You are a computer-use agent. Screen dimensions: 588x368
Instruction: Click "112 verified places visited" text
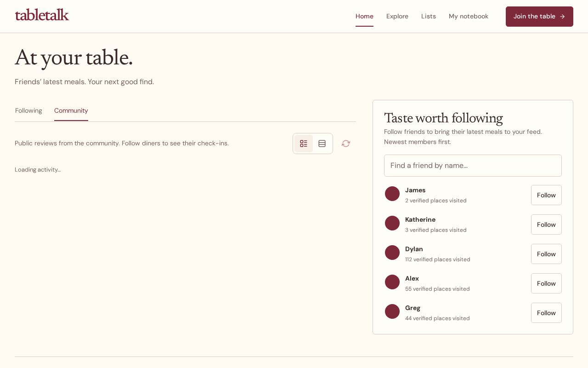tap(438, 259)
